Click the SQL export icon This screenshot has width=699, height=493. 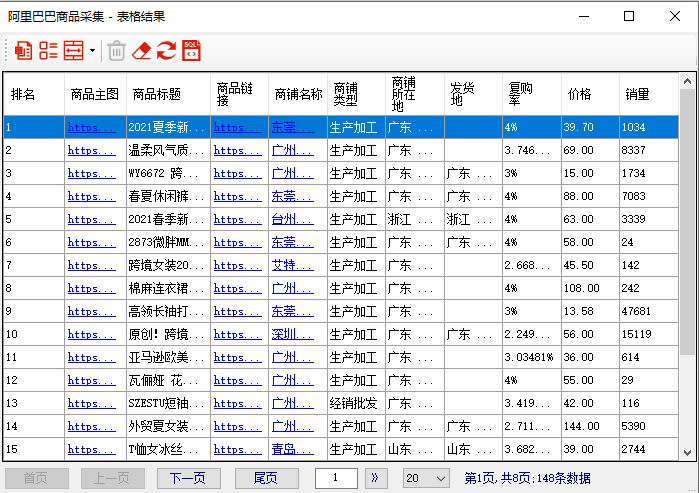(191, 50)
